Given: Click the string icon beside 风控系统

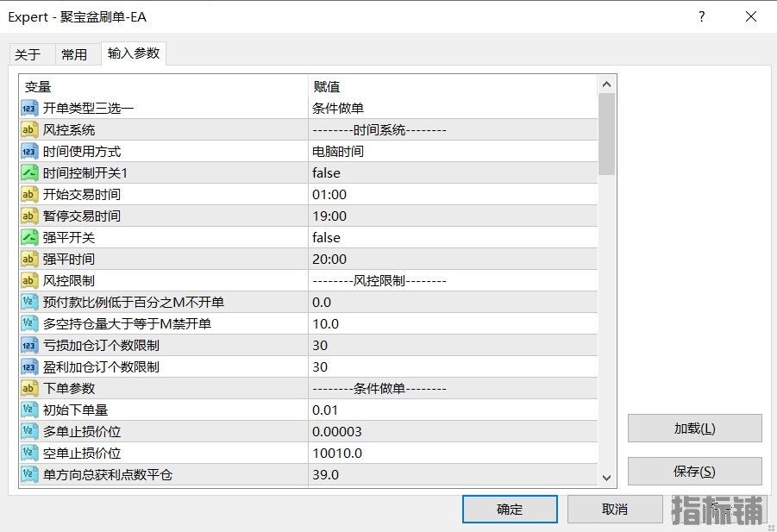Looking at the screenshot, I should pyautogui.click(x=29, y=129).
